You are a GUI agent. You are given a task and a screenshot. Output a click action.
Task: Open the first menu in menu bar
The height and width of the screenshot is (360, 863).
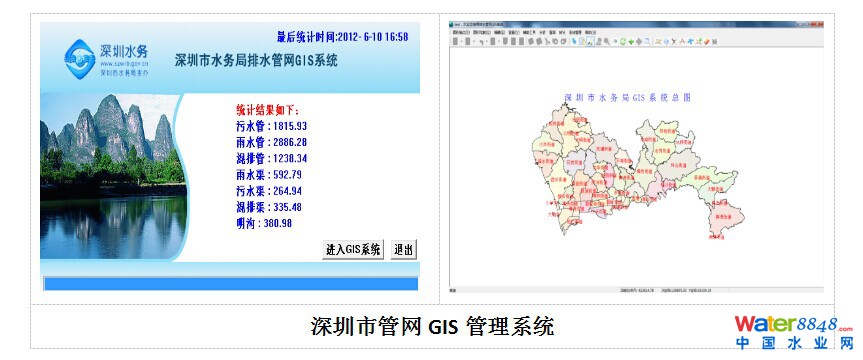click(461, 32)
